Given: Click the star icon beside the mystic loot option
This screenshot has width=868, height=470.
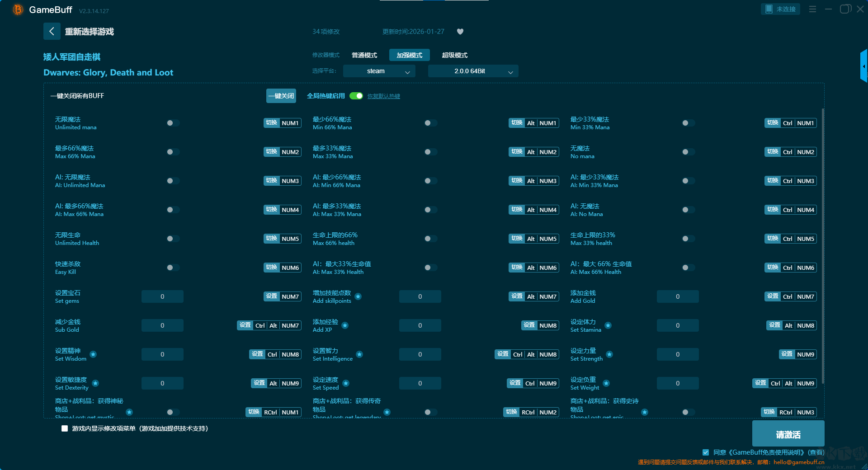Looking at the screenshot, I should click(129, 412).
